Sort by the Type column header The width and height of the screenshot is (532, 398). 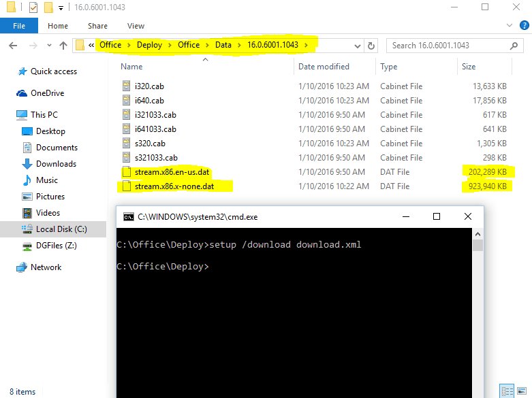pos(388,67)
